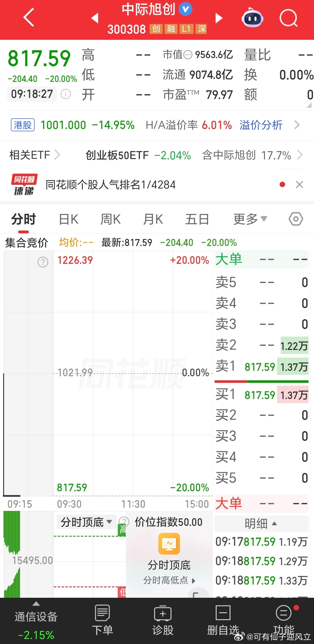Tap the 创 tag badge
The width and height of the screenshot is (314, 644).
[156, 29]
